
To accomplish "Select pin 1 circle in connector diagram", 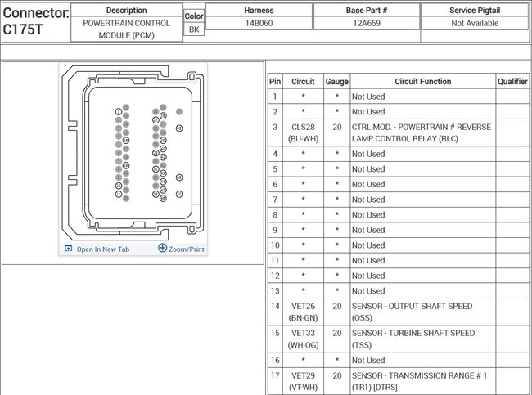I will point(118,111).
